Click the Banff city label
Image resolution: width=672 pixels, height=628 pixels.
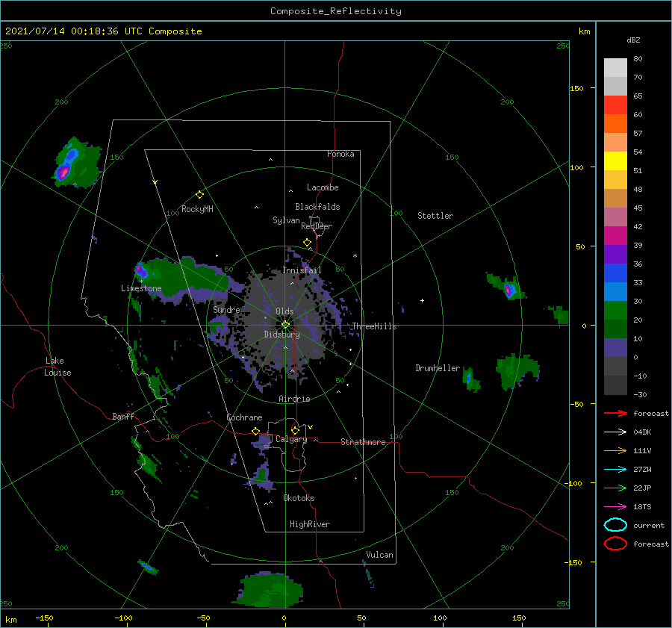click(123, 417)
